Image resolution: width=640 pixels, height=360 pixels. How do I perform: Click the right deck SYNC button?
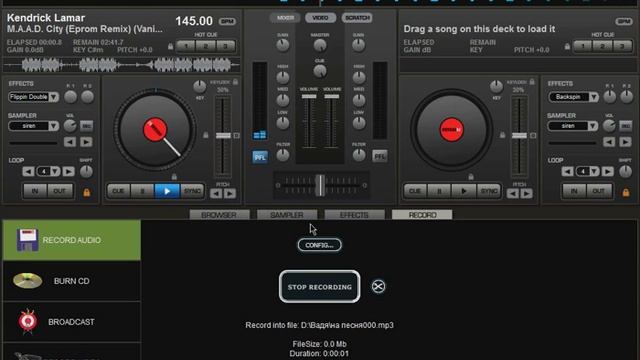489,191
